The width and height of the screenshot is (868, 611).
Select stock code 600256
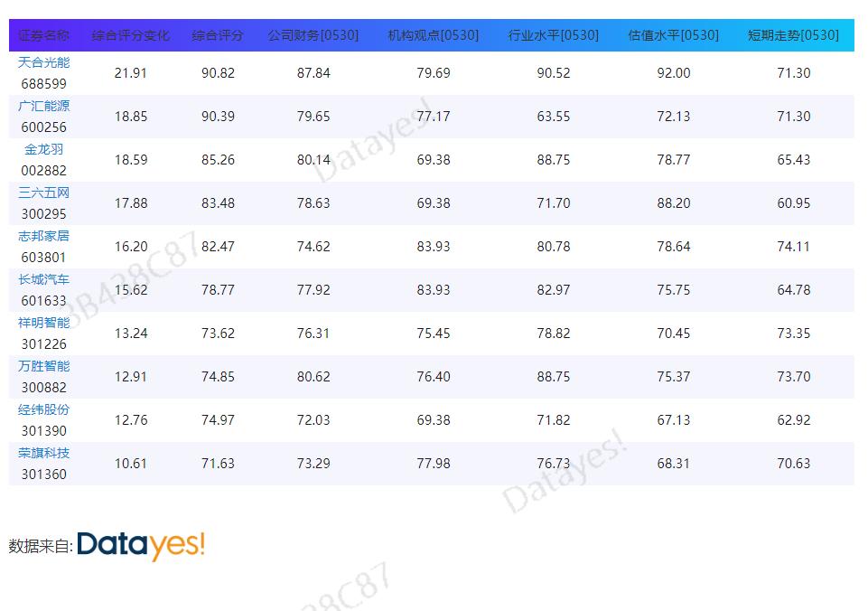[43, 127]
